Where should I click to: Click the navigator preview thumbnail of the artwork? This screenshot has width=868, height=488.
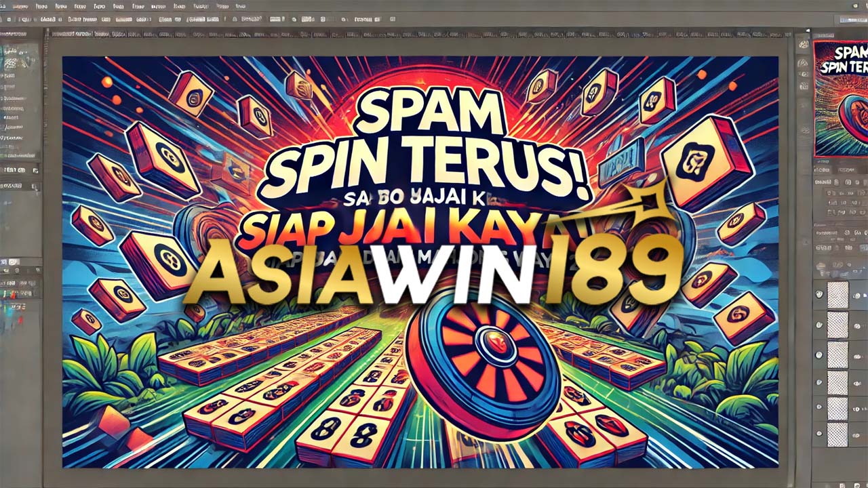click(840, 99)
